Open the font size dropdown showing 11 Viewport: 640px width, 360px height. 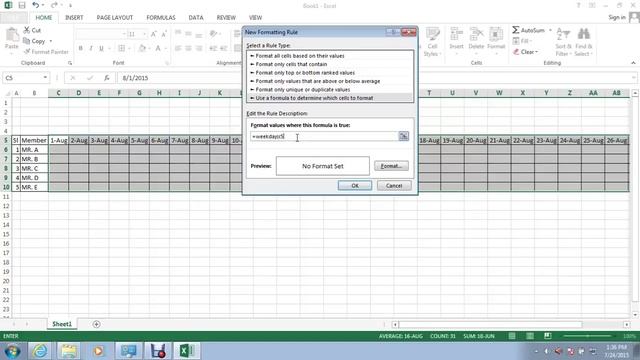click(x=144, y=34)
